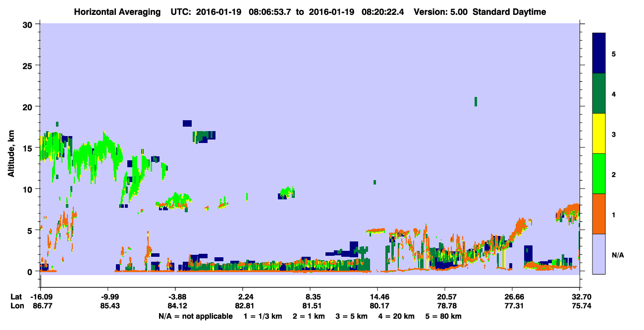Click the dark blue block near 18 km altitude
The height and width of the screenshot is (330, 644).
(187, 123)
